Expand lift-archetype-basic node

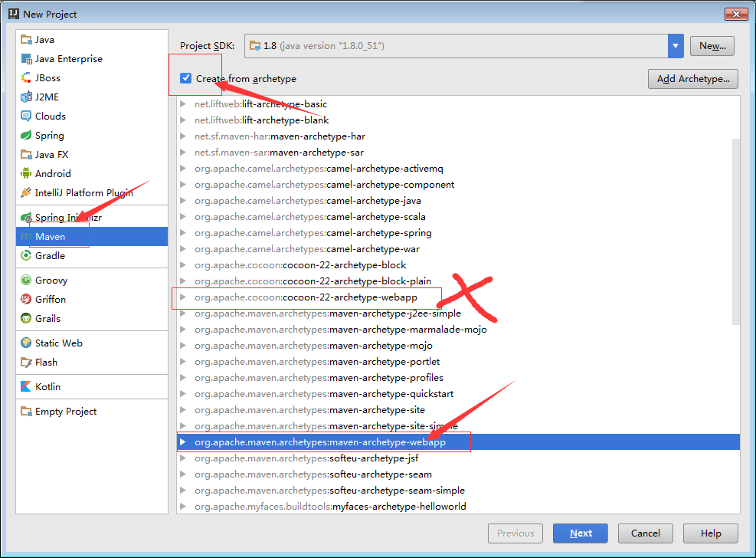tap(183, 103)
